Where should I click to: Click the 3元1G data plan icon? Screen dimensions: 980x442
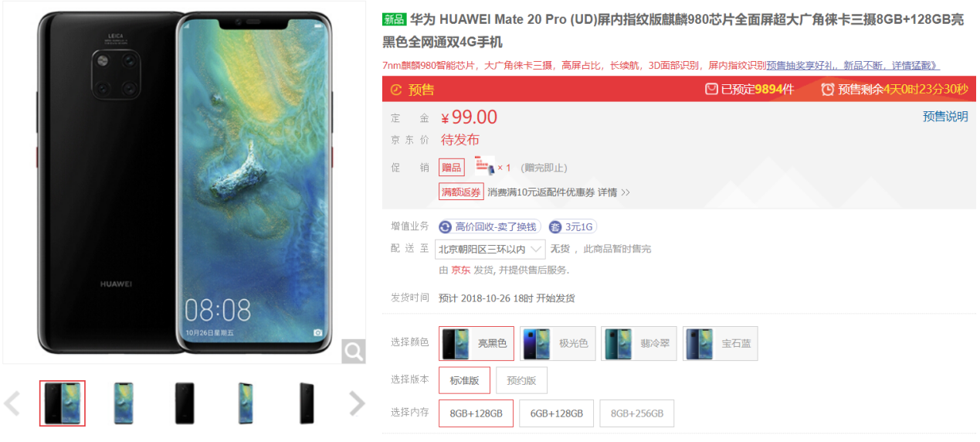[x=555, y=227]
